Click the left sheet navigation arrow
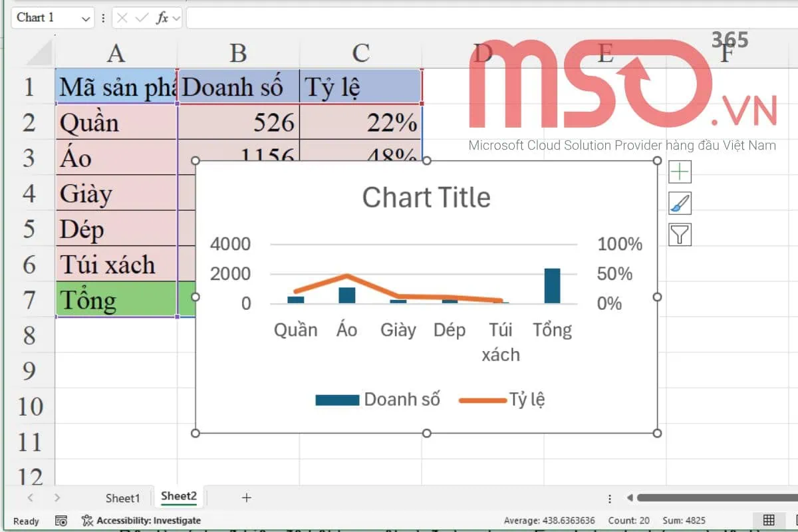The width and height of the screenshot is (798, 532). point(32,497)
